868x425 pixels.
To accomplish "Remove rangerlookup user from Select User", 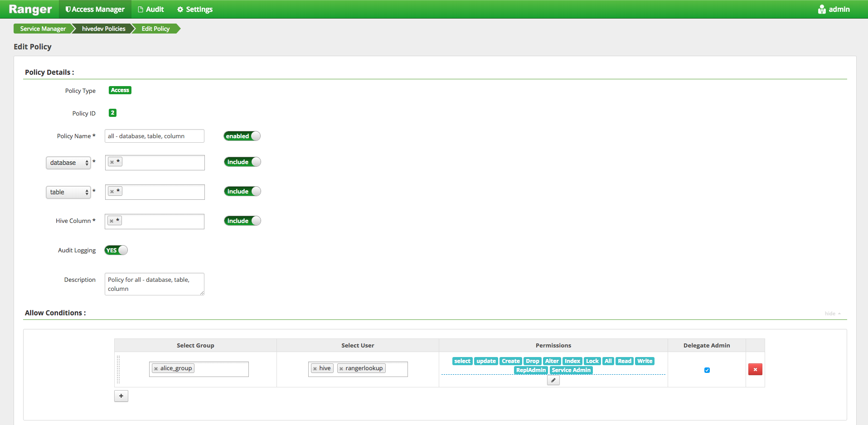I will click(341, 369).
